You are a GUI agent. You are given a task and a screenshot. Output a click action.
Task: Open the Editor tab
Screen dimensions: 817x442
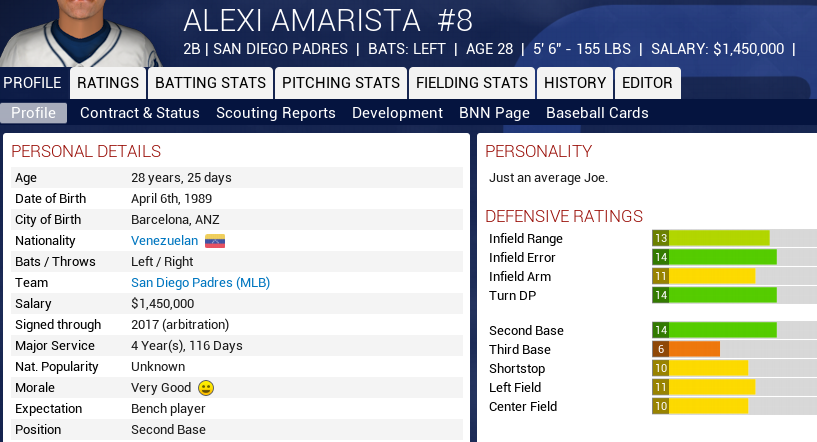pyautogui.click(x=647, y=83)
